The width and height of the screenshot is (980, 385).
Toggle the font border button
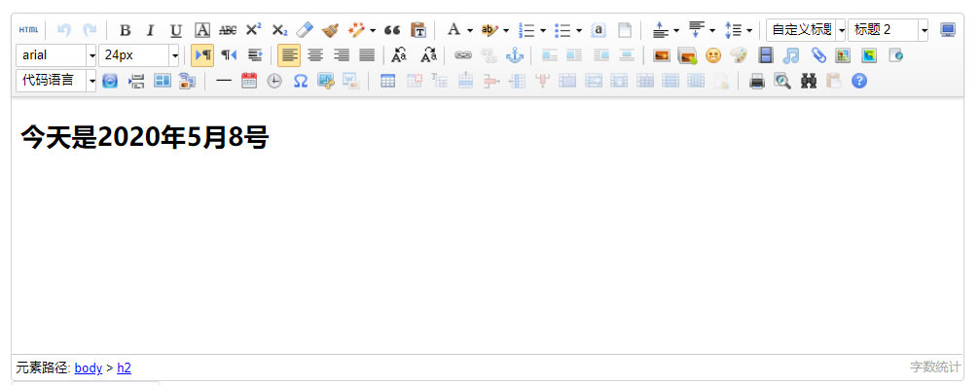tap(201, 30)
